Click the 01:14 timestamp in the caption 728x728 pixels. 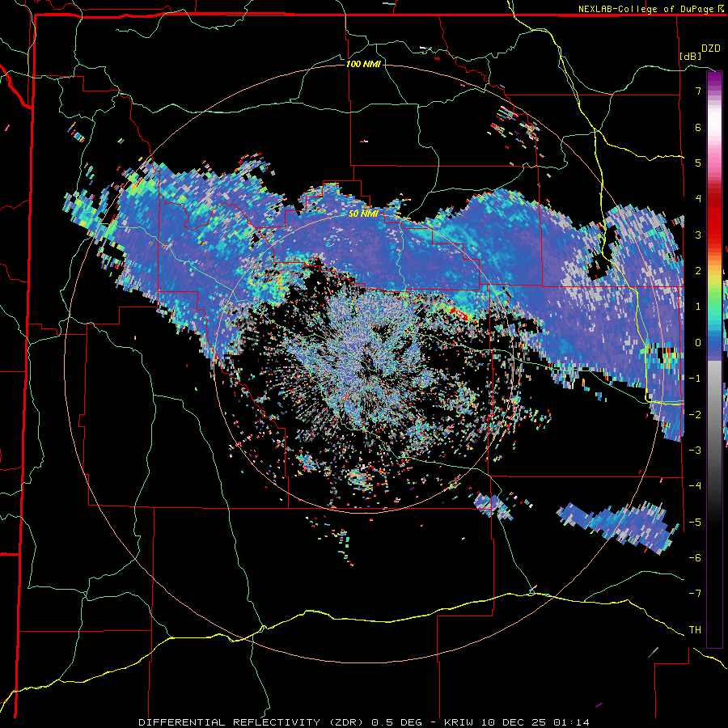coord(571,722)
